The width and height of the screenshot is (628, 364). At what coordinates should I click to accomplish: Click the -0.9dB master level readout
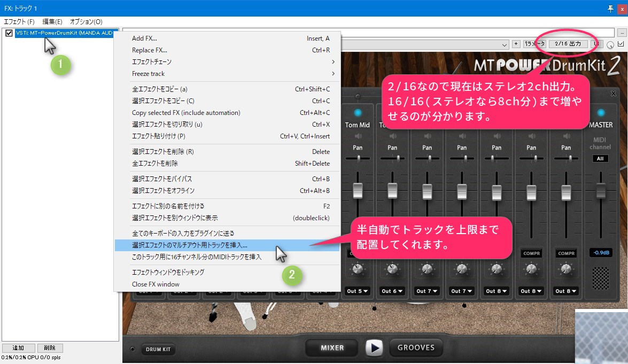click(601, 253)
